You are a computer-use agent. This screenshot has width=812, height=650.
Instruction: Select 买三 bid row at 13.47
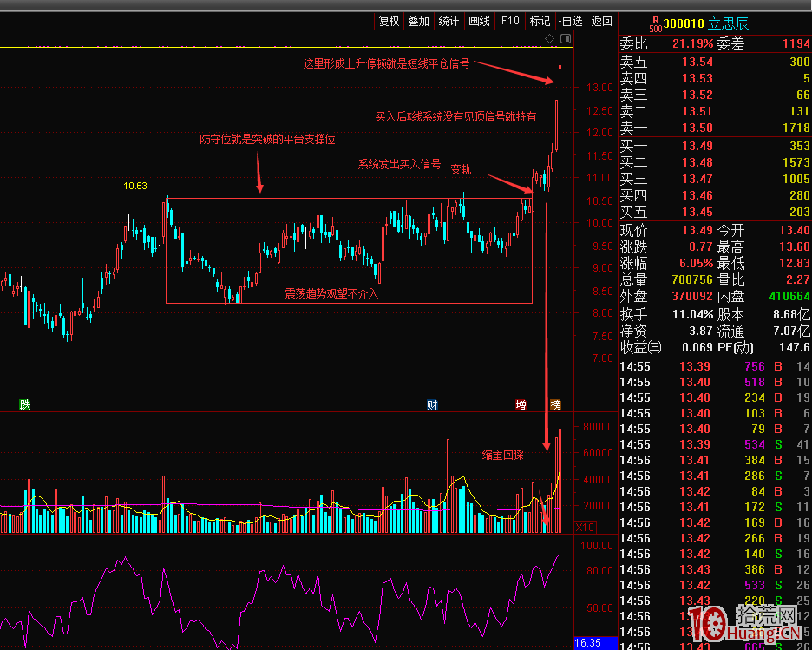pos(715,179)
